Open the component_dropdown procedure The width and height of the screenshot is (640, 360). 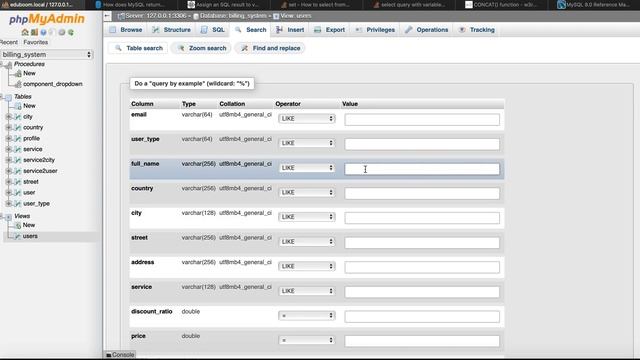tap(53, 84)
